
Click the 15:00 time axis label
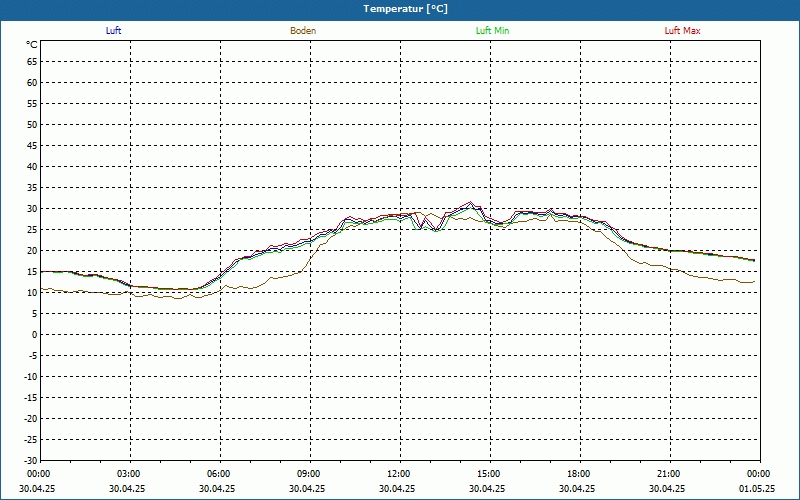(x=490, y=474)
